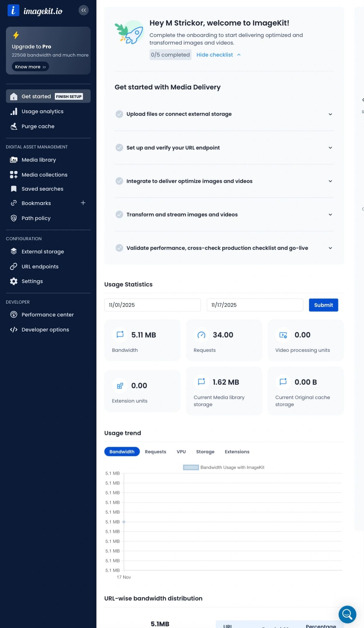Click the Purge cache broom icon
The width and height of the screenshot is (364, 628).
[14, 126]
